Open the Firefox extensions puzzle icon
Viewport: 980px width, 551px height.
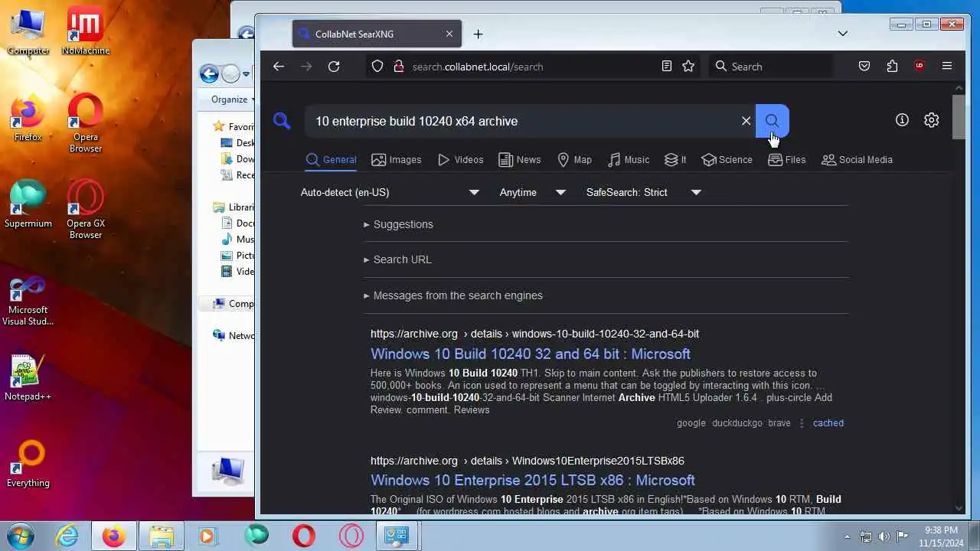(x=892, y=67)
